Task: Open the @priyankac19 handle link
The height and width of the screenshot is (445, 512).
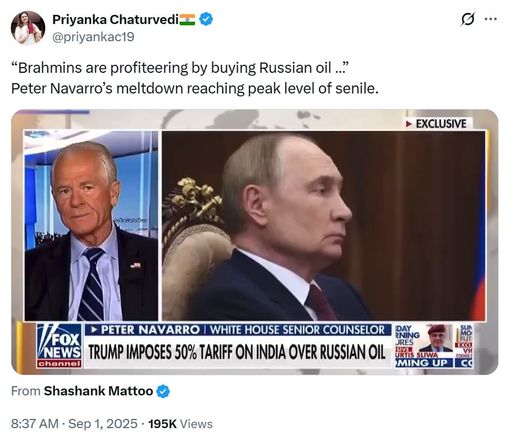Action: pos(93,37)
